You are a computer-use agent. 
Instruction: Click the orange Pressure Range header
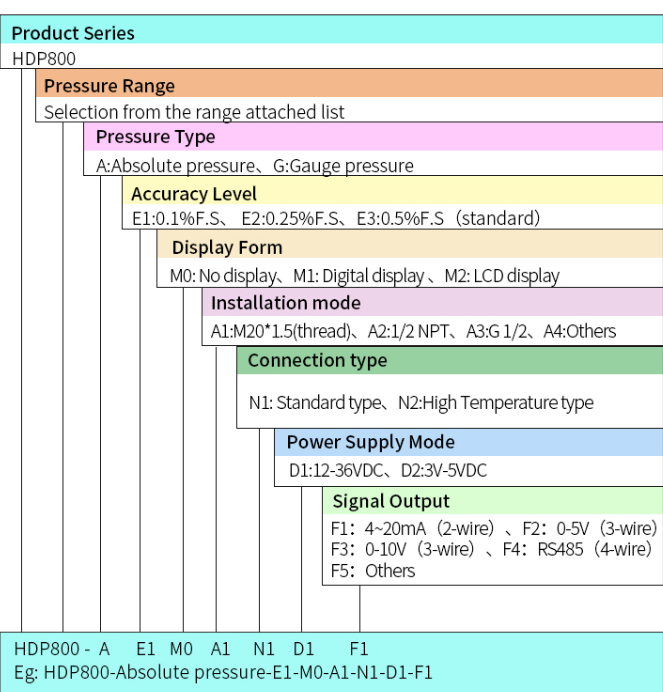[x=109, y=86]
